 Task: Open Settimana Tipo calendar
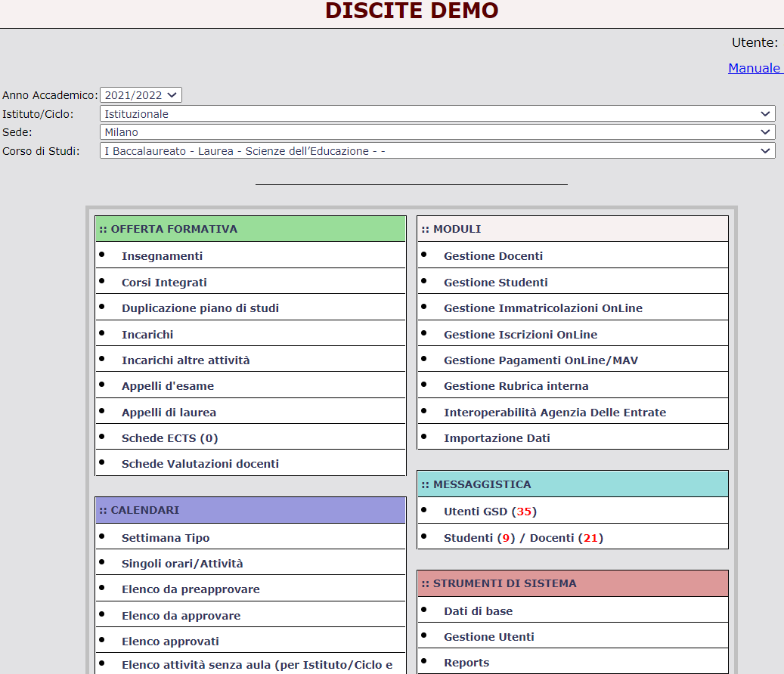click(166, 538)
